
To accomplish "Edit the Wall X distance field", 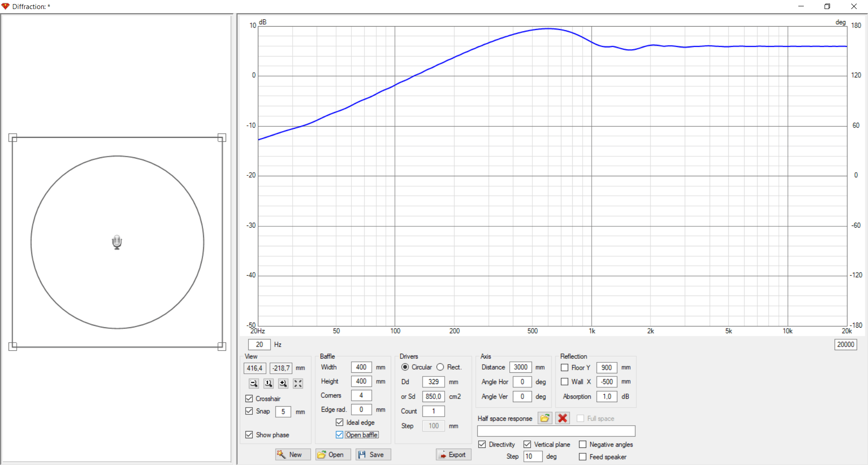I will coord(607,382).
